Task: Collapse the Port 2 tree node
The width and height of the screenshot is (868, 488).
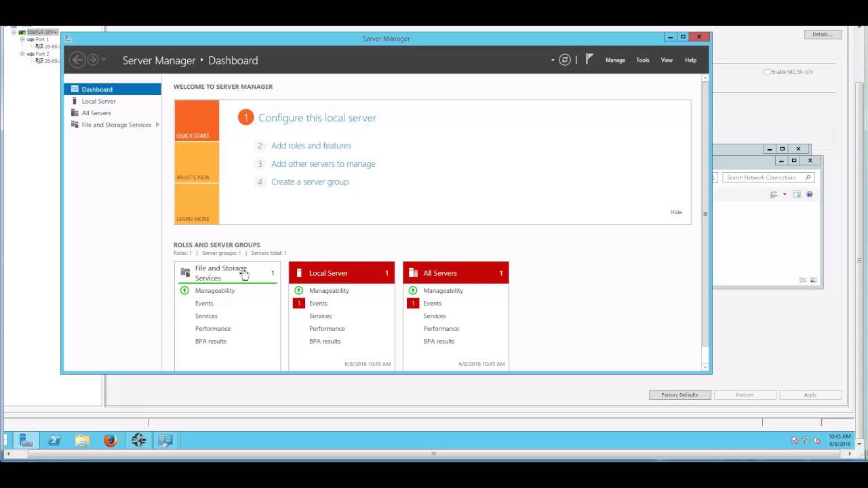Action: coord(22,54)
